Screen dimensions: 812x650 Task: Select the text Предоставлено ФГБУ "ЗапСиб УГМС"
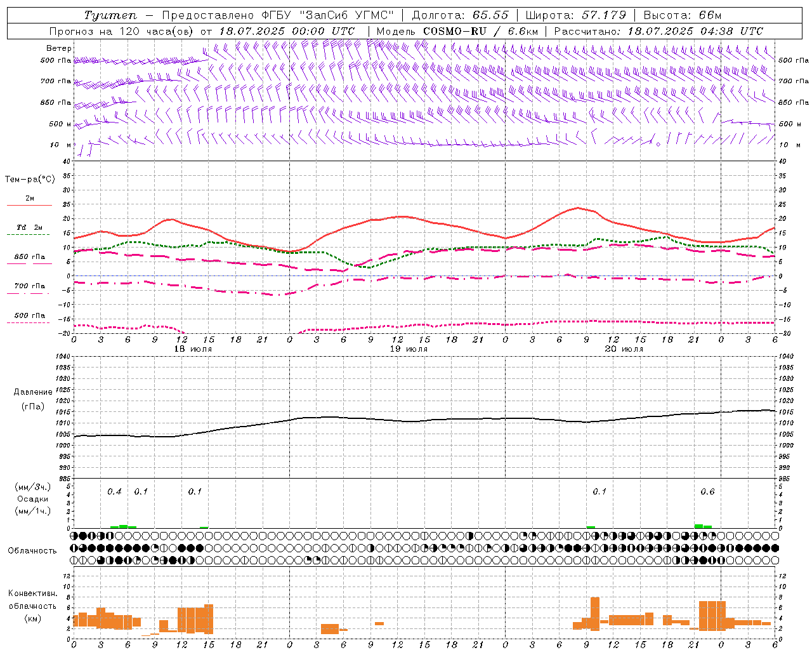[x=278, y=15]
